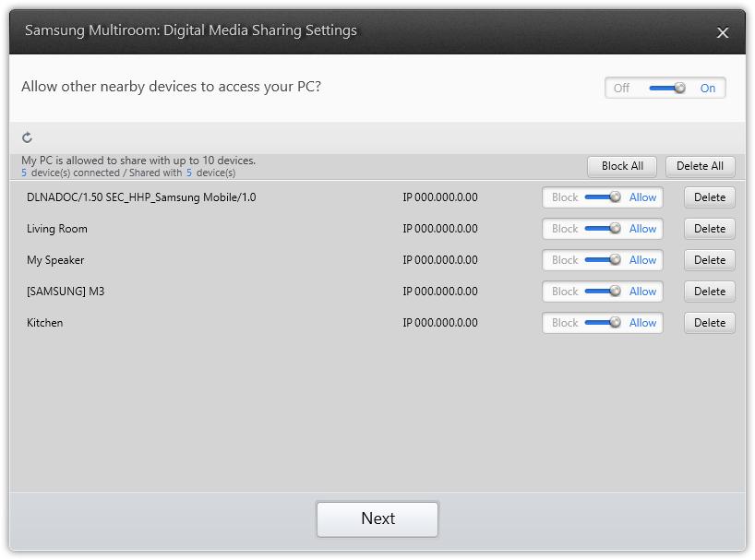Toggle Block/Allow for Living Room
This screenshot has width=755, height=560.
tap(603, 229)
